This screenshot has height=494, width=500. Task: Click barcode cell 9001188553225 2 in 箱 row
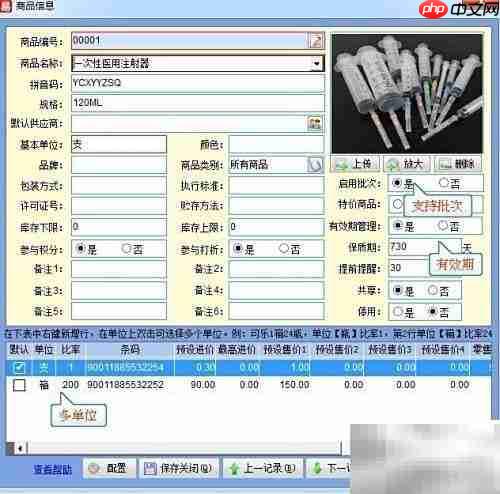coord(126,385)
